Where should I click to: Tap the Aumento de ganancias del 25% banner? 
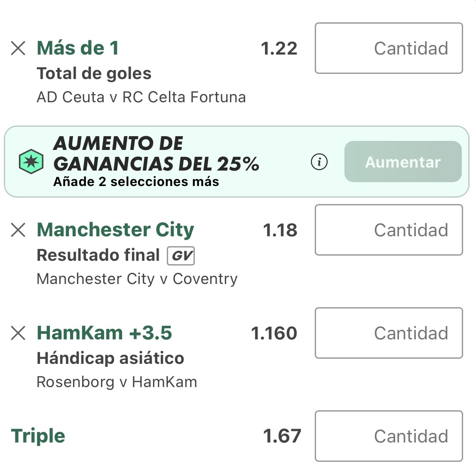click(236, 162)
